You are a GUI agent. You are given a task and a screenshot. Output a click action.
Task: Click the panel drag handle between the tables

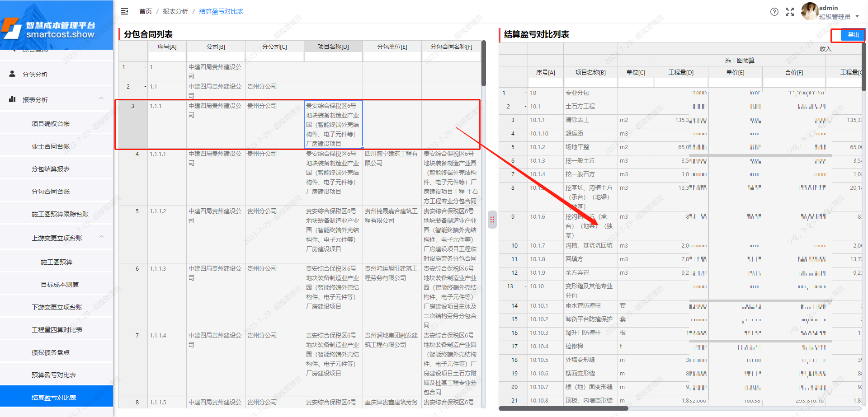[x=492, y=220]
